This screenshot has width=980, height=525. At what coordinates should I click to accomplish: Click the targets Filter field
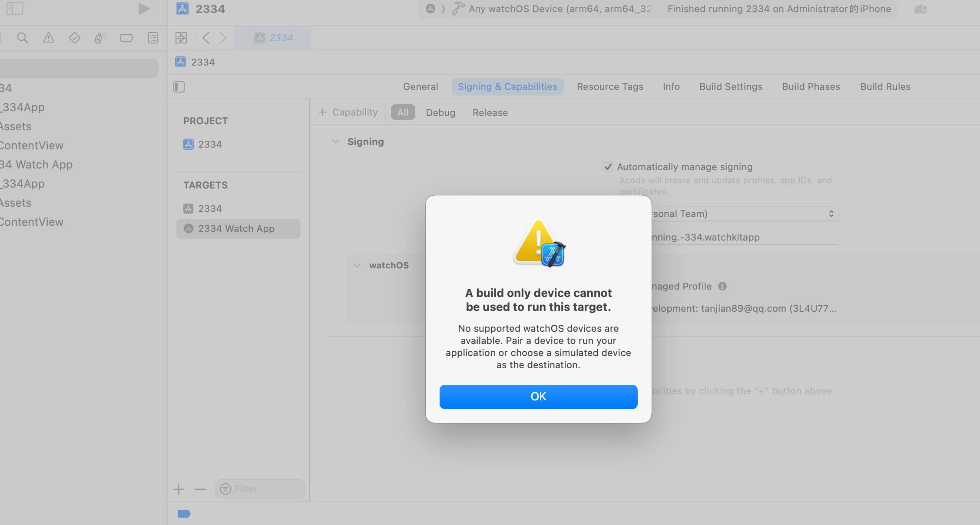260,489
